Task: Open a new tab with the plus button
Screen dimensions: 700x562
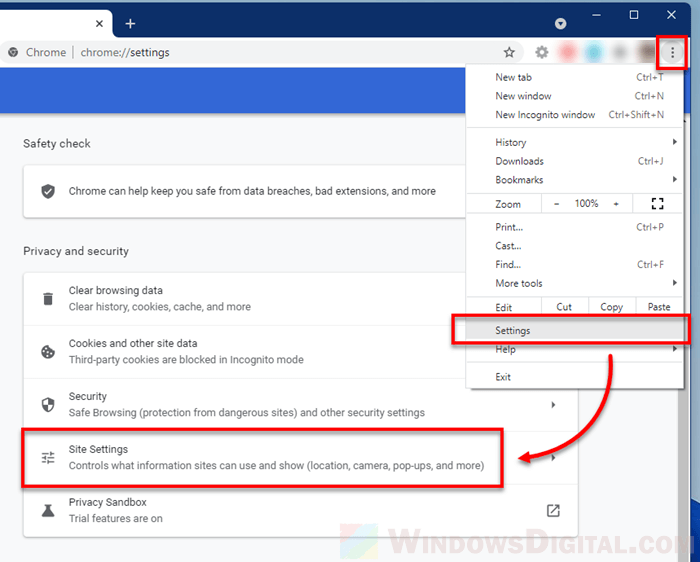Action: (130, 23)
